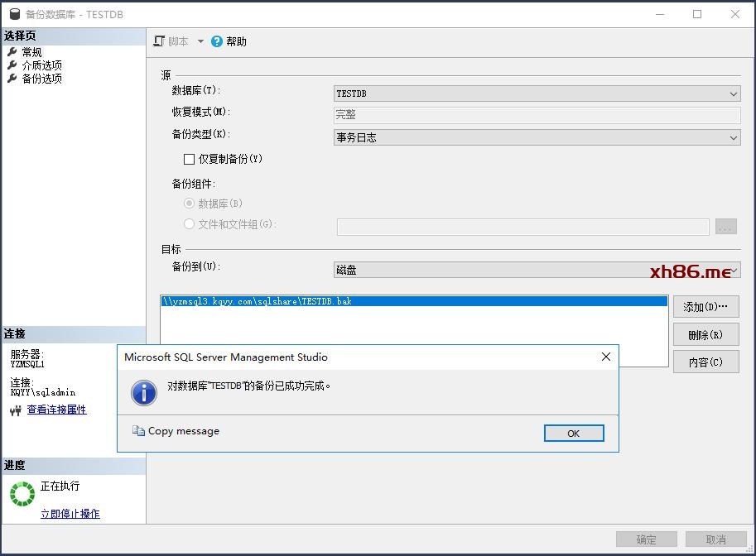Open the 数据库 TESTDB dropdown
756x556 pixels.
[734, 94]
